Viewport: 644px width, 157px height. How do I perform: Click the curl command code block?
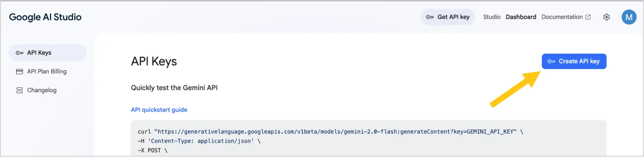pyautogui.click(x=369, y=138)
